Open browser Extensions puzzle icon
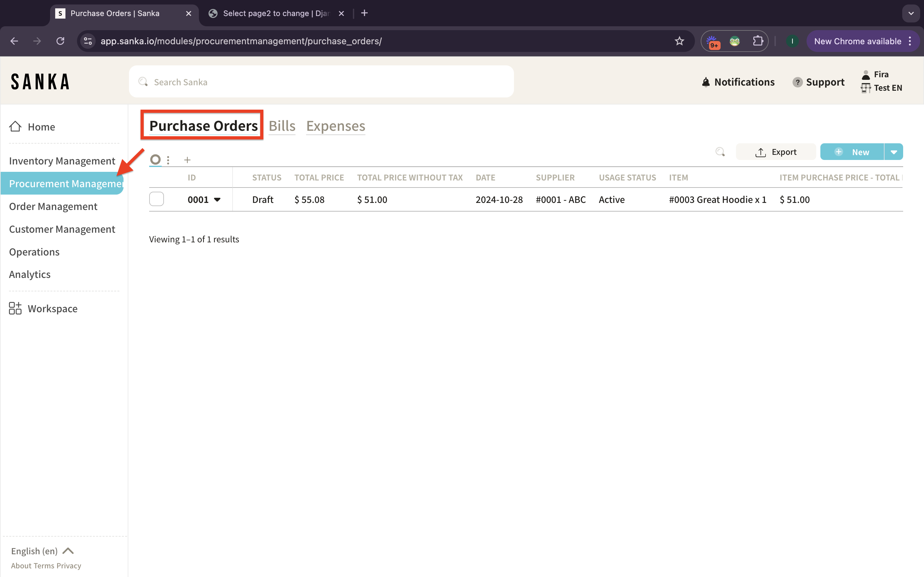 pos(757,41)
